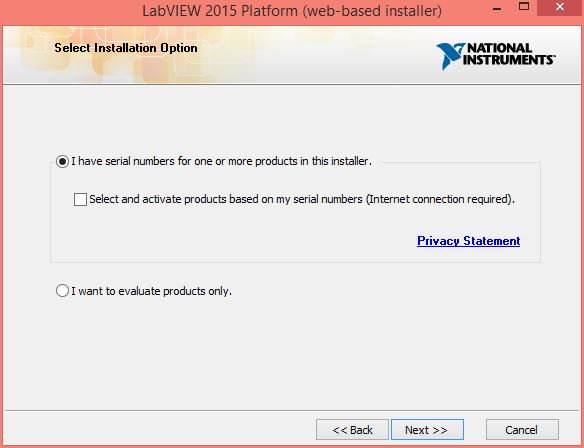This screenshot has width=584, height=448.
Task: Enable 'Select and activate products' checkbox
Action: click(x=80, y=199)
